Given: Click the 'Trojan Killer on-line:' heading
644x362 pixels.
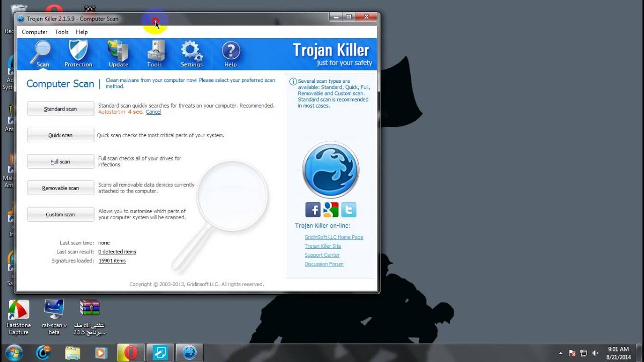Looking at the screenshot, I should click(323, 226).
